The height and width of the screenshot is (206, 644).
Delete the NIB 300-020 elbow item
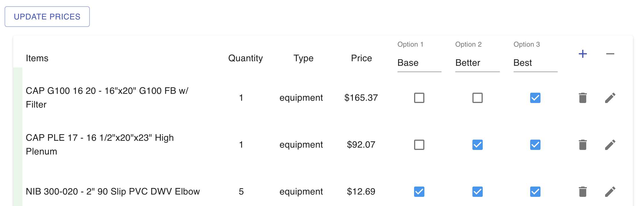point(583,192)
